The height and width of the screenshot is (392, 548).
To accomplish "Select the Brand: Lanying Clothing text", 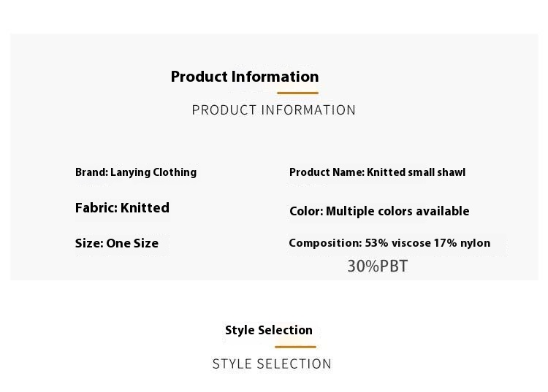I will [136, 172].
